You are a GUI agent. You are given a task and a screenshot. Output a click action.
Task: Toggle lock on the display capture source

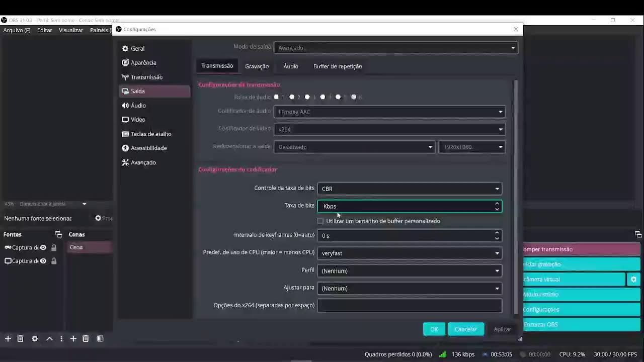pyautogui.click(x=54, y=261)
